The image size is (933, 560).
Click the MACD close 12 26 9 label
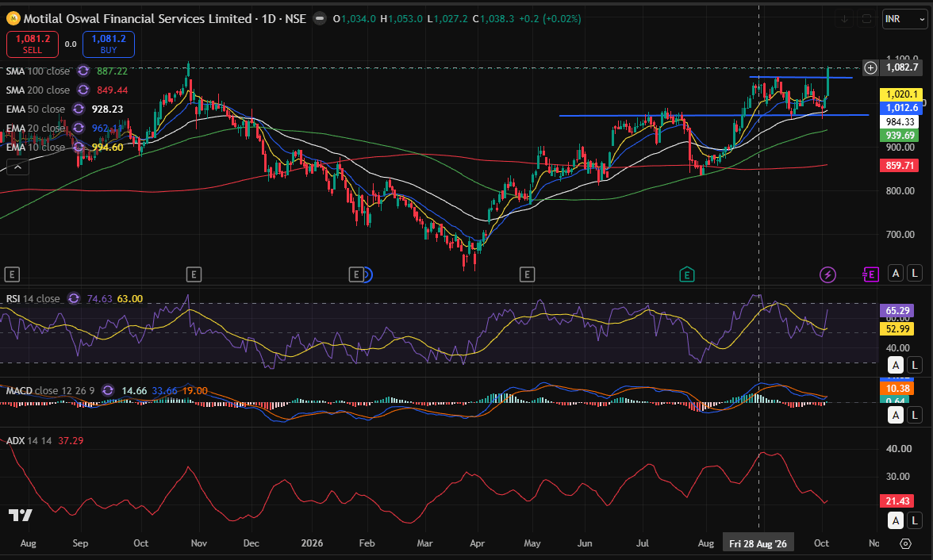tap(50, 391)
